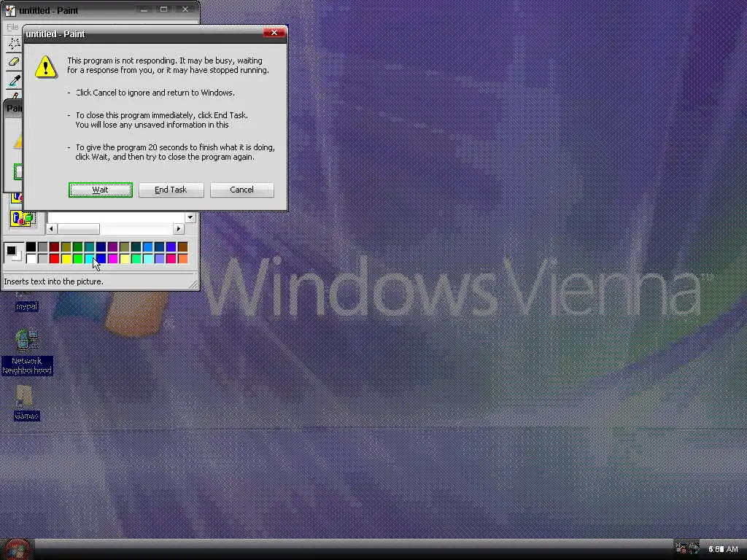Pick the brown color swatch
Viewport: 747px width, 560px height.
[x=182, y=246]
